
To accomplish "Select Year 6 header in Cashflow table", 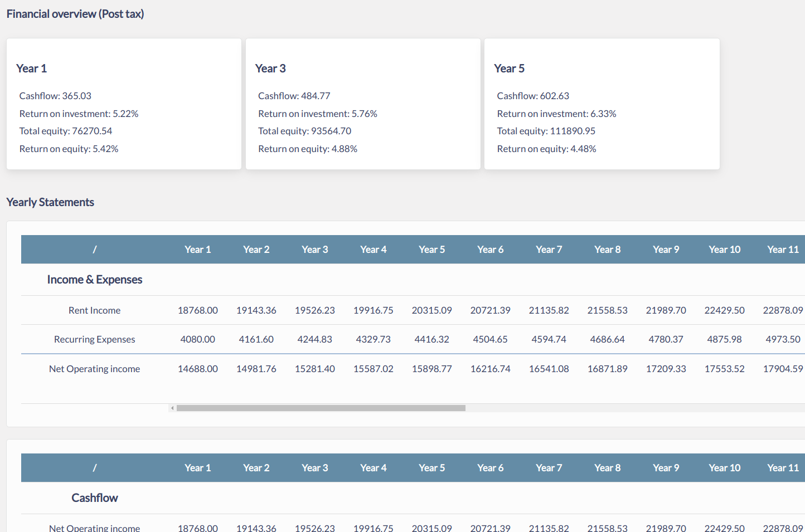I will (491, 468).
